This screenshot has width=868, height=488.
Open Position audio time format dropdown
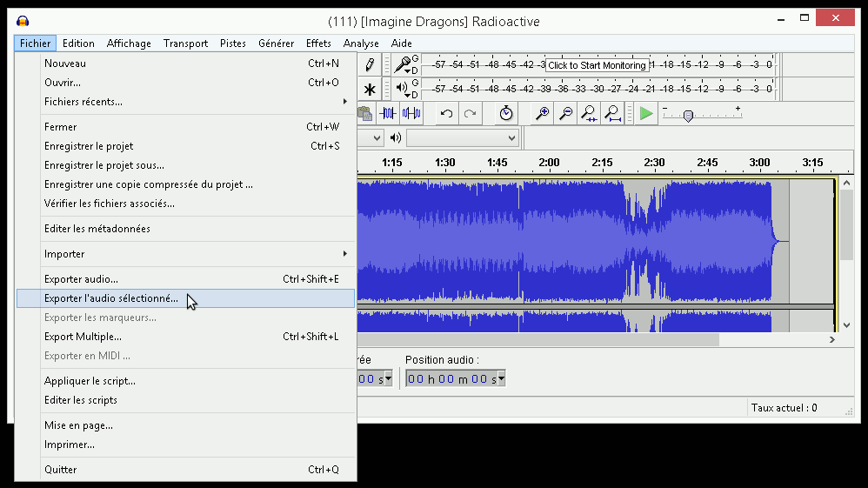[501, 379]
